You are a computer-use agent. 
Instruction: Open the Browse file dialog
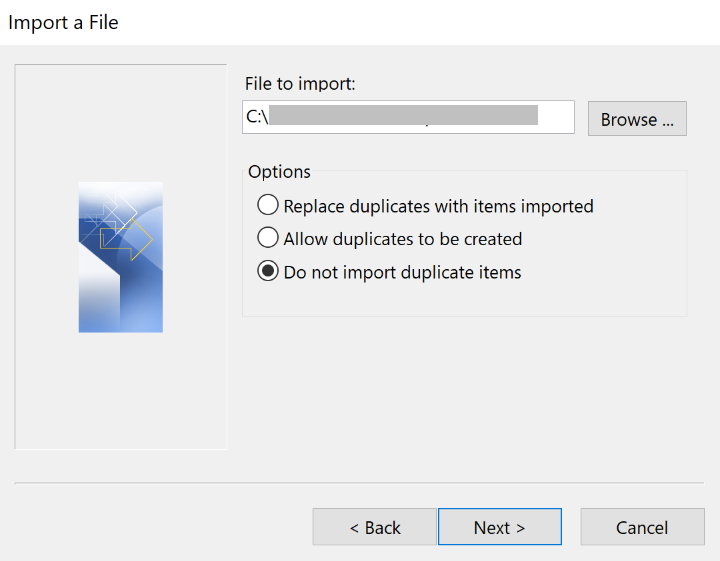pos(637,119)
